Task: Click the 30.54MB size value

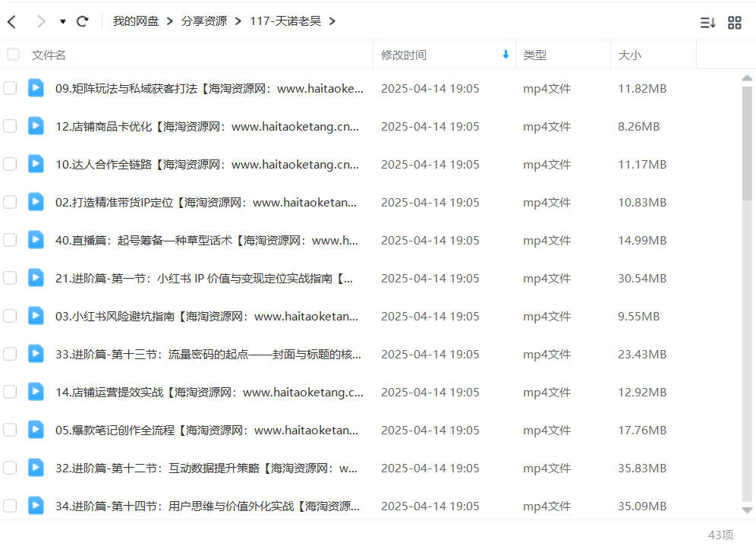Action: pyautogui.click(x=642, y=279)
